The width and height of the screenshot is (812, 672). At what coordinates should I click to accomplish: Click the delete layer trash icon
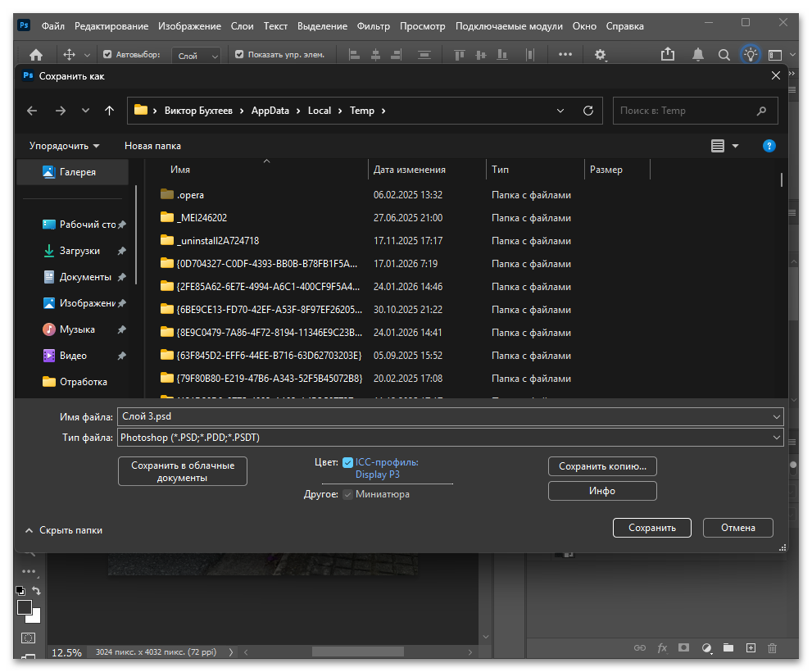click(772, 648)
